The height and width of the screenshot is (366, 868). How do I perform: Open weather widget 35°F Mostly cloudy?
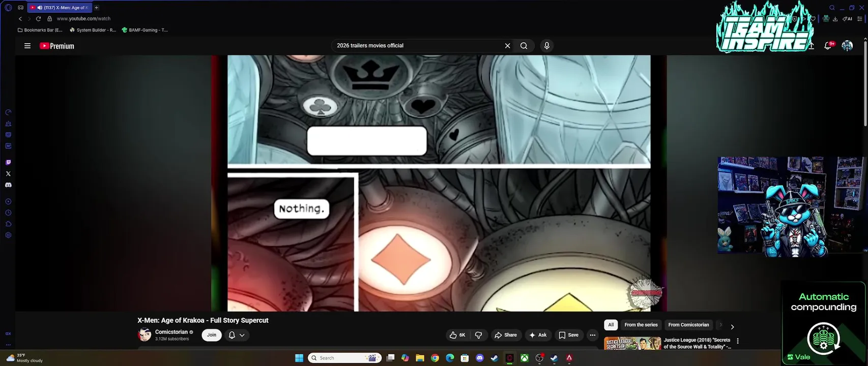click(x=24, y=358)
